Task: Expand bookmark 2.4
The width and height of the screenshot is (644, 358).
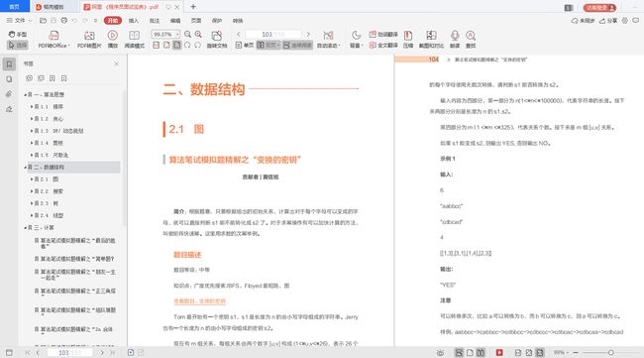Action: pos(32,215)
